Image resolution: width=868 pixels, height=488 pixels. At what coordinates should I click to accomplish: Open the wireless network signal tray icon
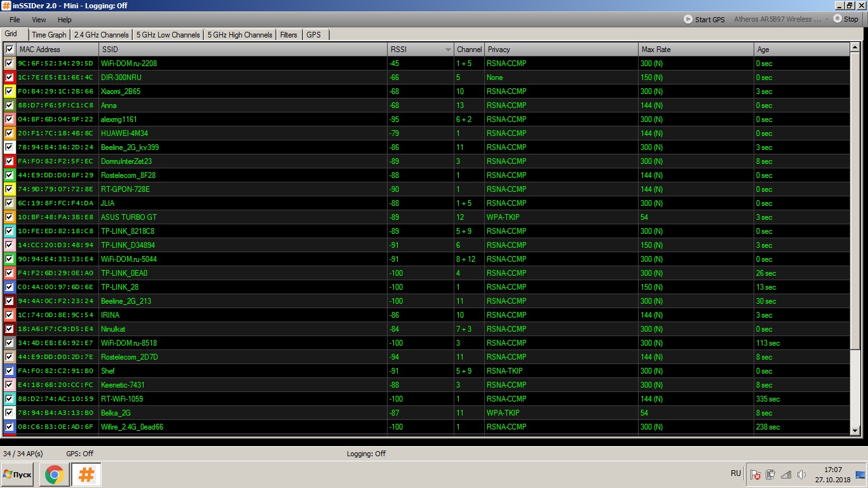786,475
